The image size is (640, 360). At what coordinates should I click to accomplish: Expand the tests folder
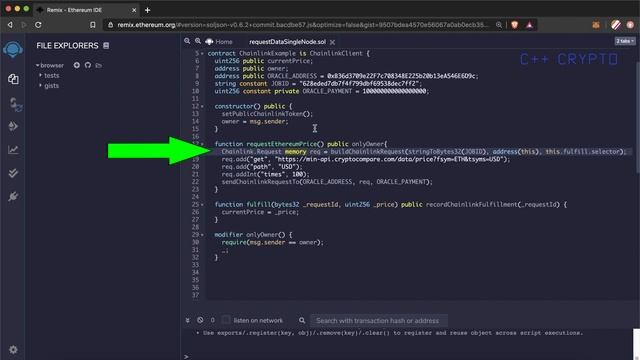pos(40,76)
